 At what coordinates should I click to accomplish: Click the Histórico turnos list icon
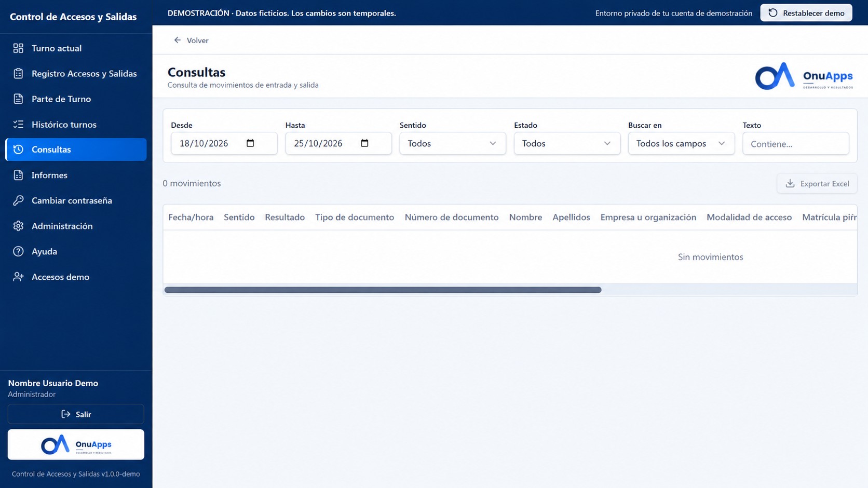coord(18,124)
